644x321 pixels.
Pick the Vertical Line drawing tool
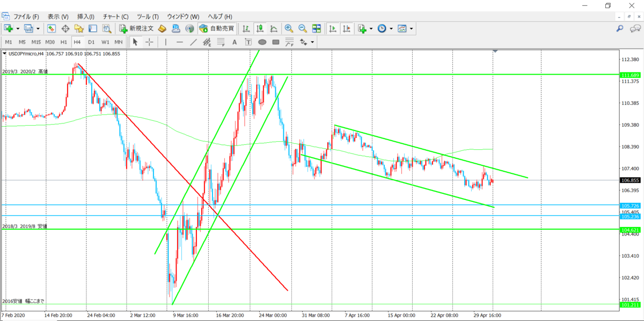pos(166,42)
